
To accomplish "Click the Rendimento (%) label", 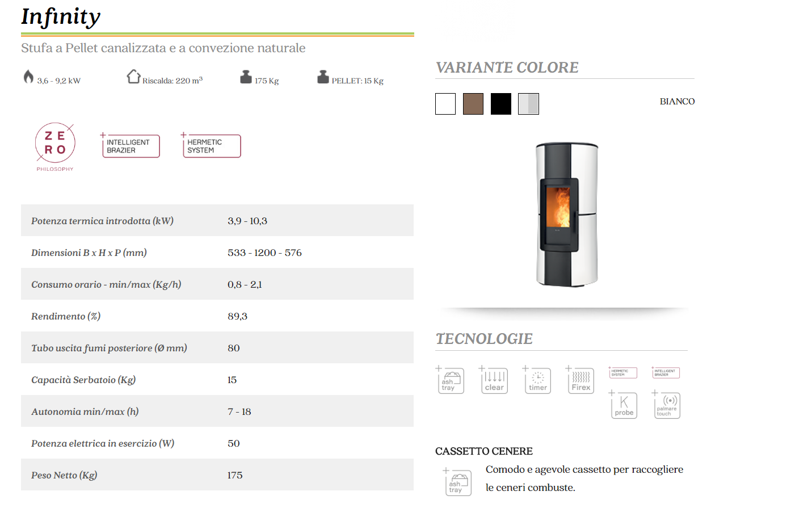I will pyautogui.click(x=66, y=316).
